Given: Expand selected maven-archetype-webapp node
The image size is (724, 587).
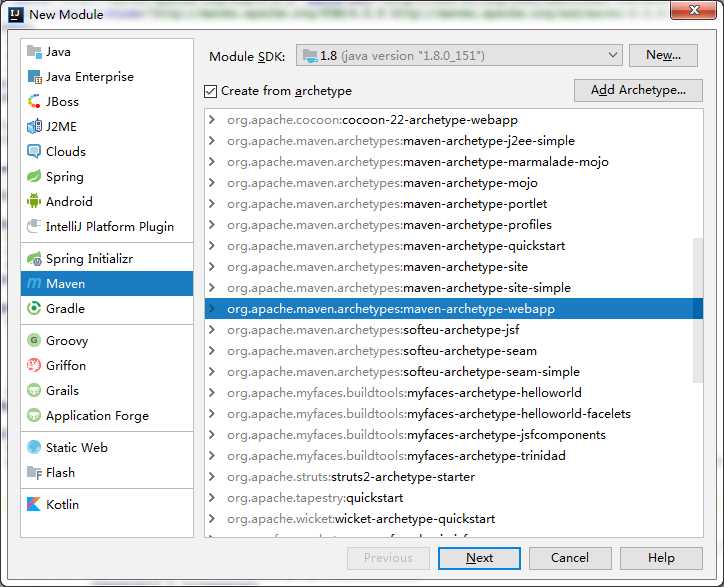Looking at the screenshot, I should click(x=212, y=309).
